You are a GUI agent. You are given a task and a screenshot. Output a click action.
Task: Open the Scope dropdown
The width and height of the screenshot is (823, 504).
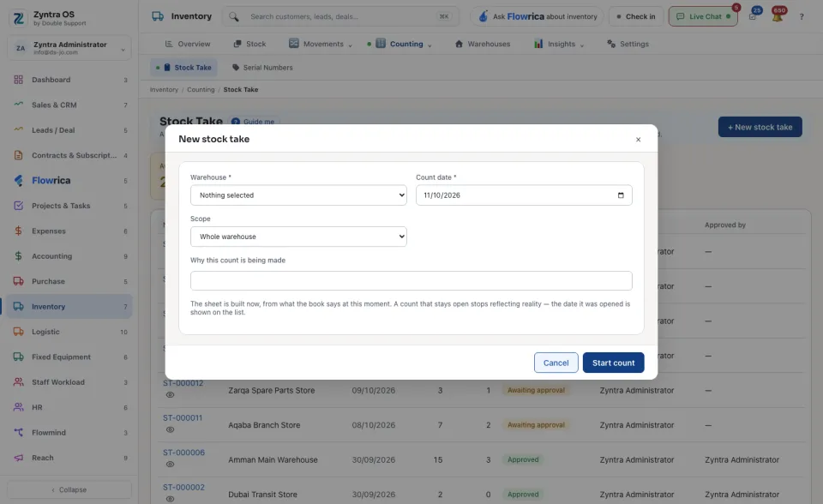tap(298, 237)
